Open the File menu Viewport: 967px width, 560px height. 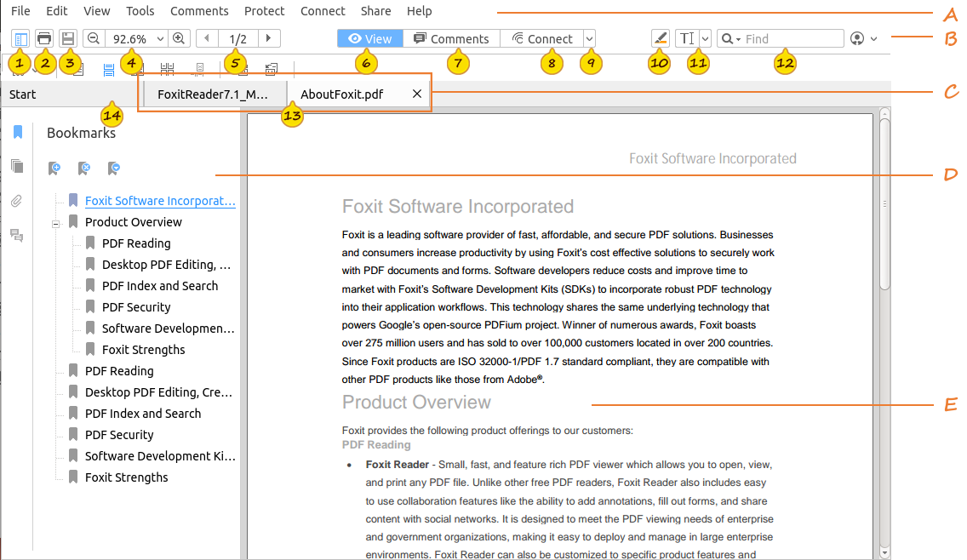[20, 11]
